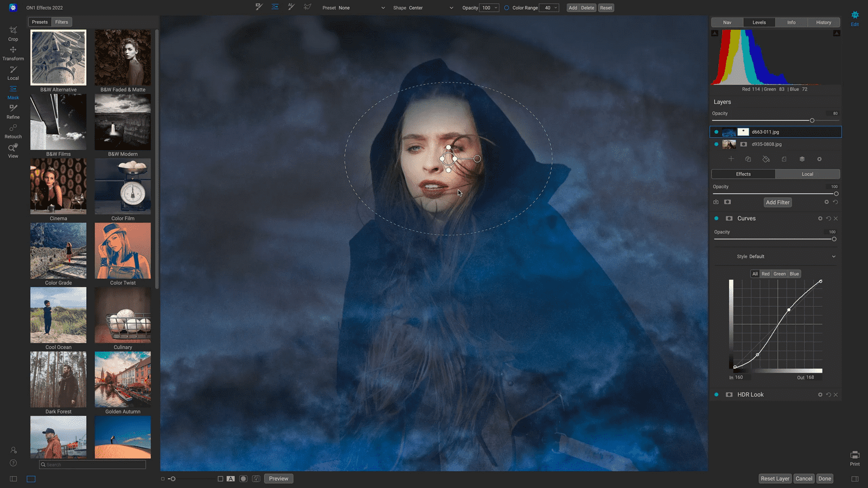This screenshot has height=488, width=868.
Task: Click the Add Filter button
Action: 777,202
